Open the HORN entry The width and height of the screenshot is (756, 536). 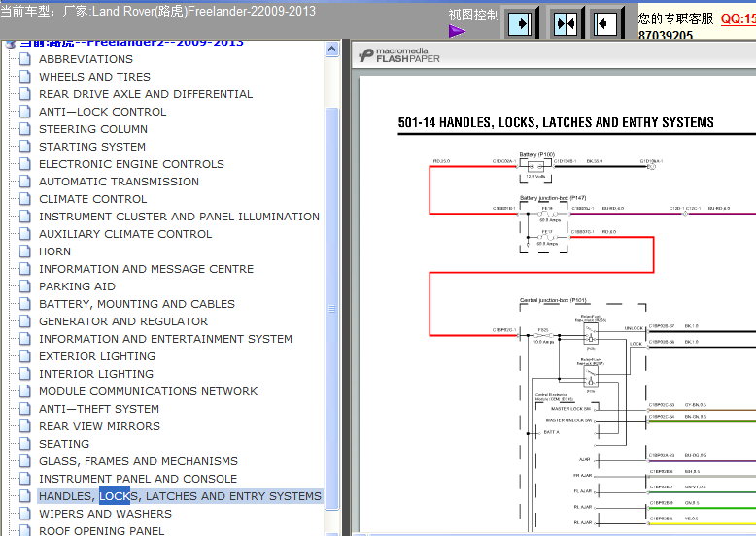tap(54, 251)
